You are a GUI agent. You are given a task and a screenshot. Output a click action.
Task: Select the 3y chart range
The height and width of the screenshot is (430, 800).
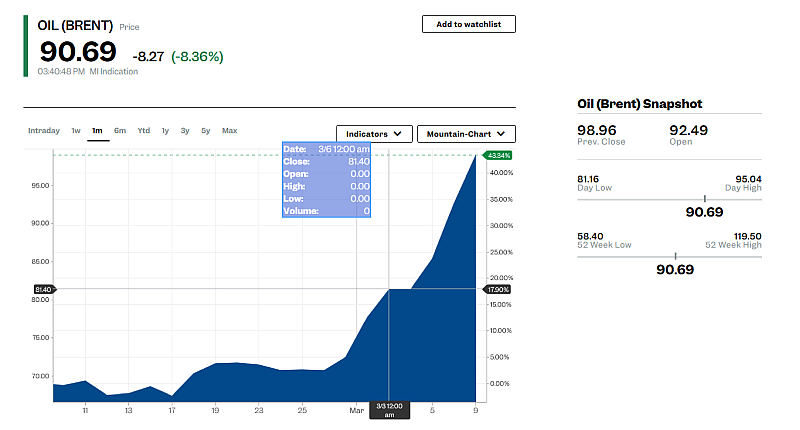[x=185, y=131]
